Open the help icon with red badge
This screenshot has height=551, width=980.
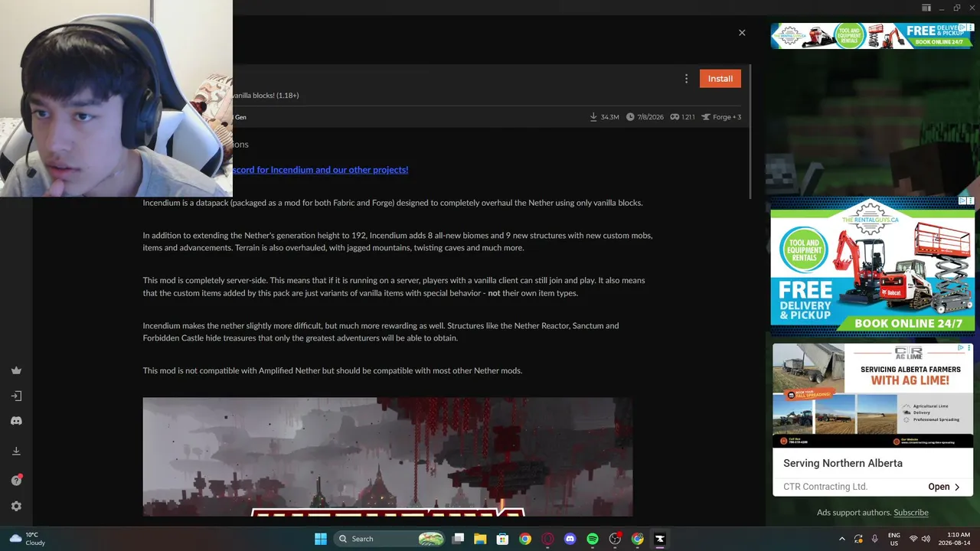pos(16,480)
